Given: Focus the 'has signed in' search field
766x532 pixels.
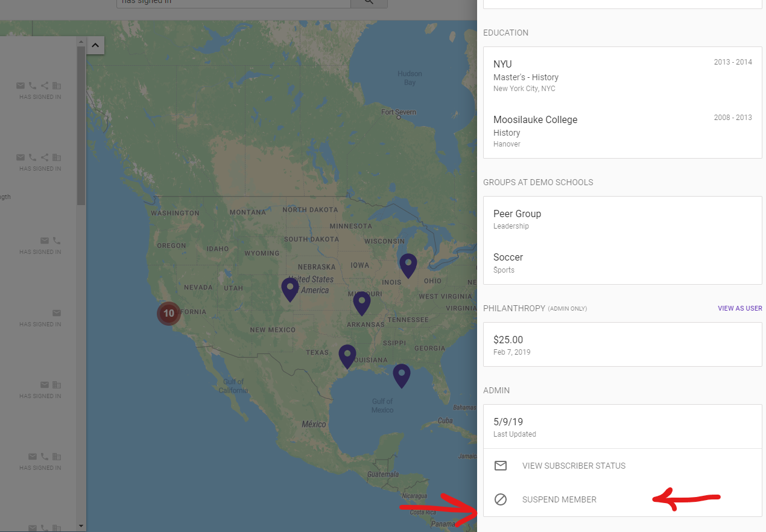Looking at the screenshot, I should tap(233, 3).
